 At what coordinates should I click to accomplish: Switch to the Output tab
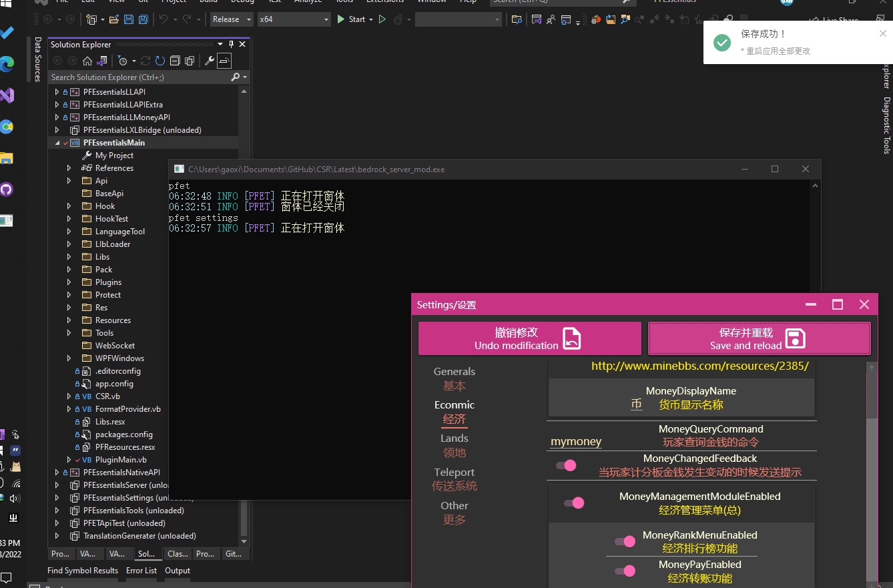pos(178,571)
